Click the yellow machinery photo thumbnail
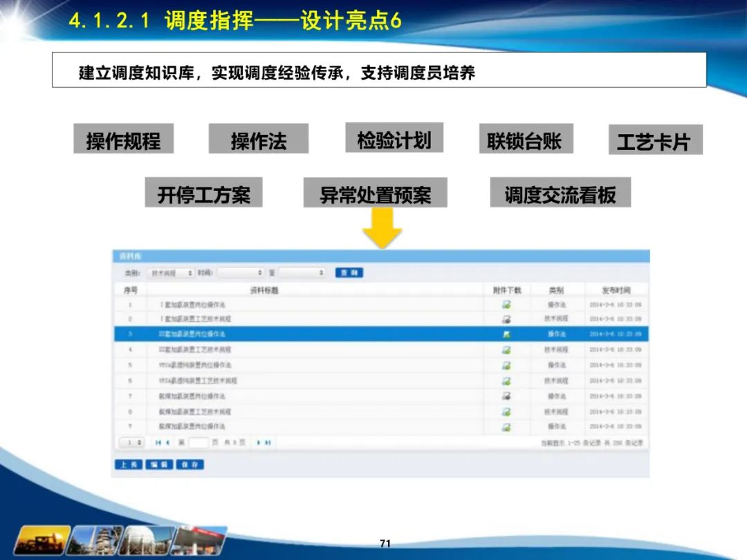 pyautogui.click(x=42, y=541)
